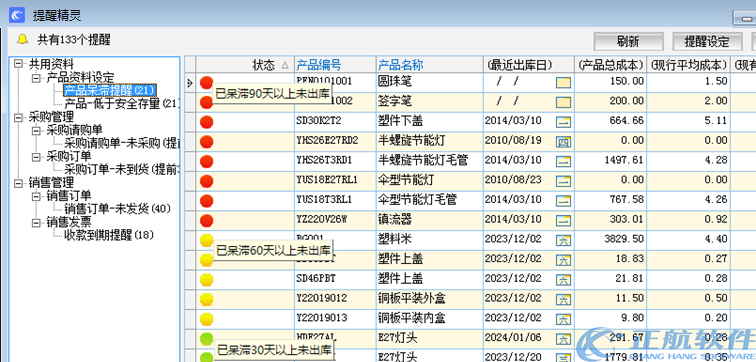This screenshot has width=756, height=362.
Task: Select 销售订单-未发货 (40) reminder
Action: click(118, 209)
